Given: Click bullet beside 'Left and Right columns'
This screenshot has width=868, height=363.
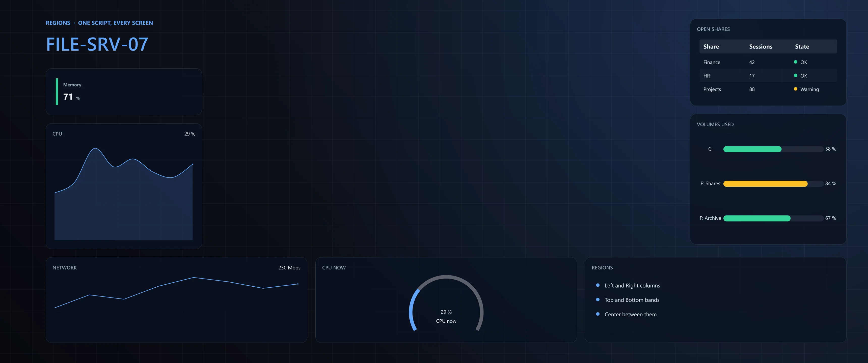Looking at the screenshot, I should pyautogui.click(x=598, y=285).
